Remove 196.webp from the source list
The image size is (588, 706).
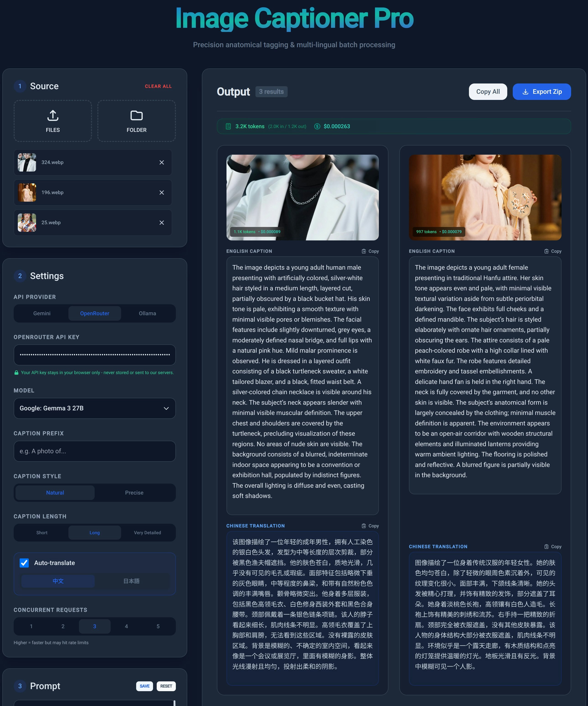pyautogui.click(x=162, y=192)
